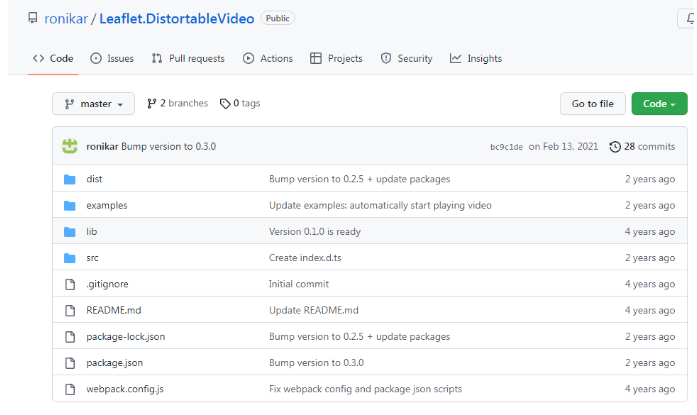Click the Go to file button
Viewport: 697px width, 415px height.
(x=593, y=104)
